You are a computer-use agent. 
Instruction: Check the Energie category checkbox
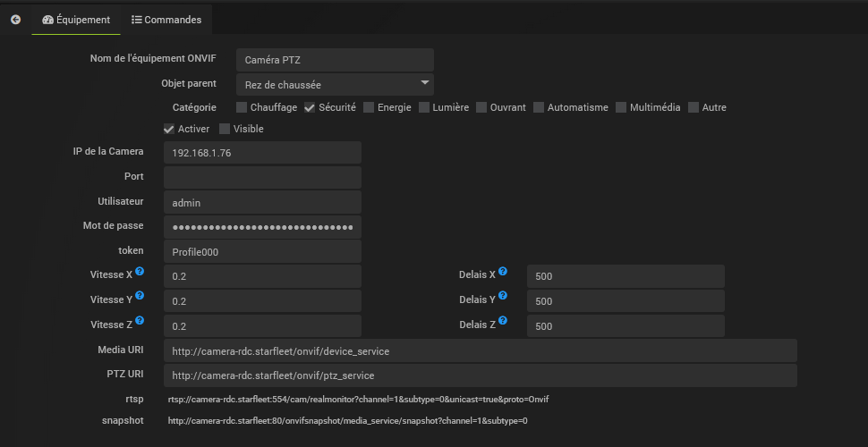pyautogui.click(x=369, y=107)
